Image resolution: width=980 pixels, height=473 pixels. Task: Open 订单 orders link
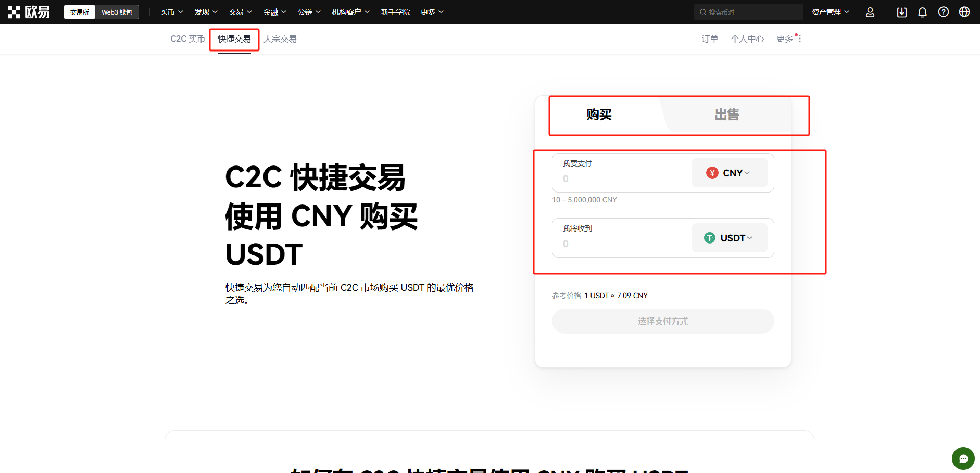coord(710,39)
